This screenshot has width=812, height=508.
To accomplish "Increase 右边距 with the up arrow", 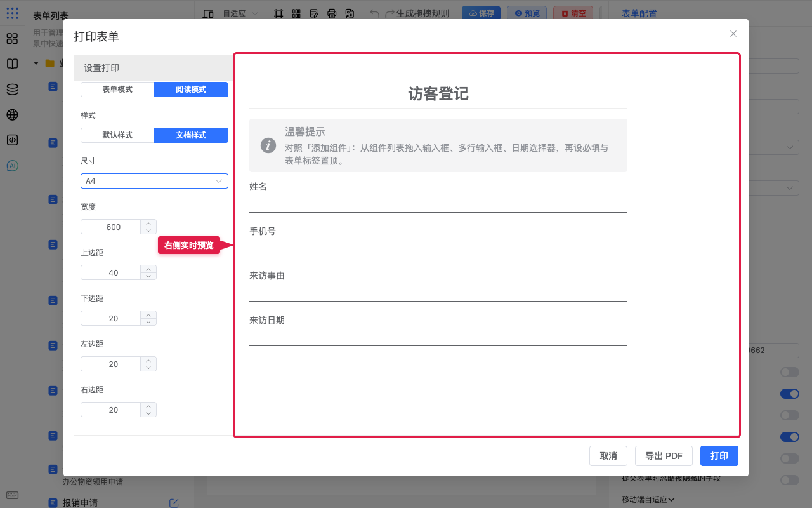I will coord(148,406).
